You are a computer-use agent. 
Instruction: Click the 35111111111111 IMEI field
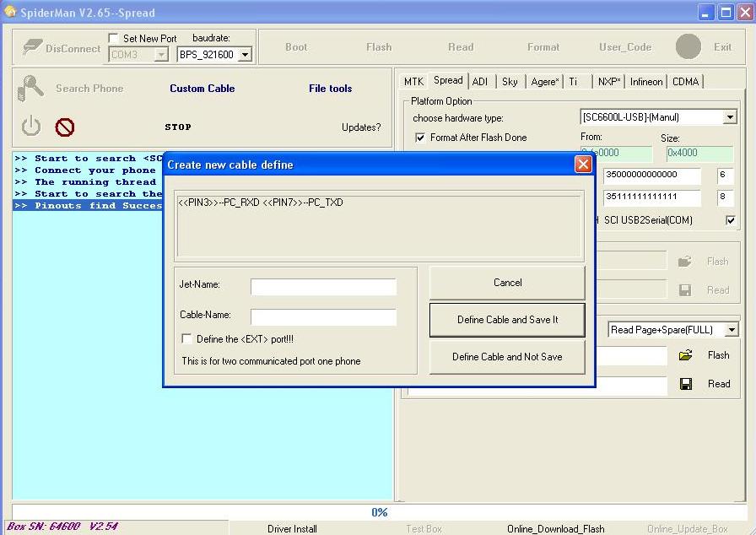click(651, 197)
